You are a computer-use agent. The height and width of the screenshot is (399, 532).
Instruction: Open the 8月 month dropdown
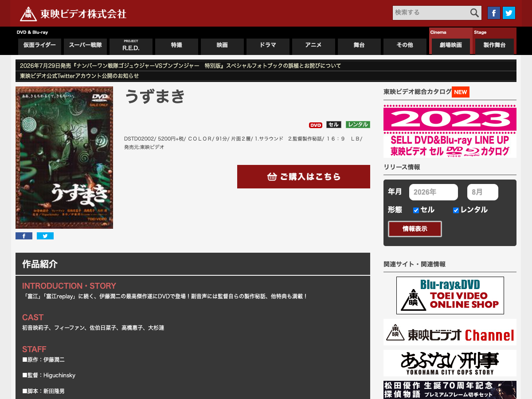pos(483,192)
